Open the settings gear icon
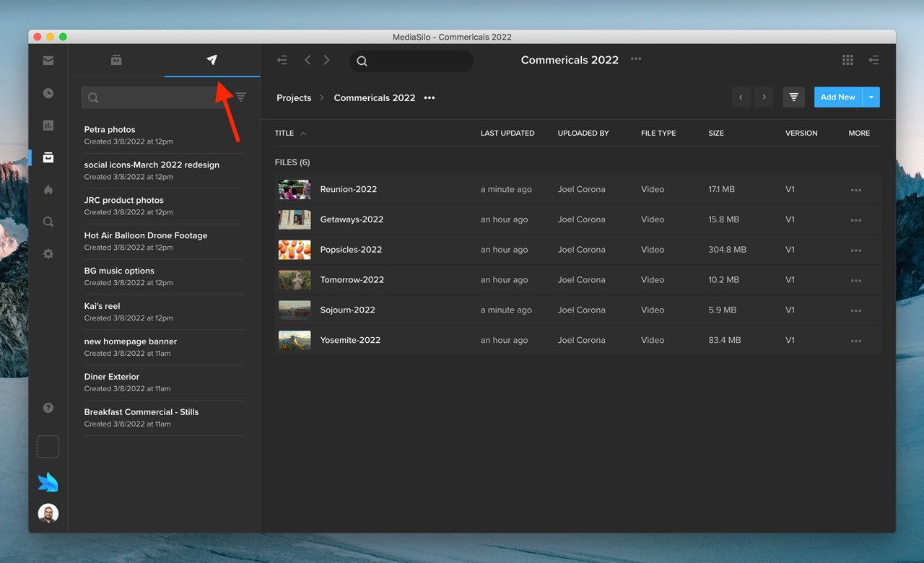The height and width of the screenshot is (563, 924). tap(48, 254)
